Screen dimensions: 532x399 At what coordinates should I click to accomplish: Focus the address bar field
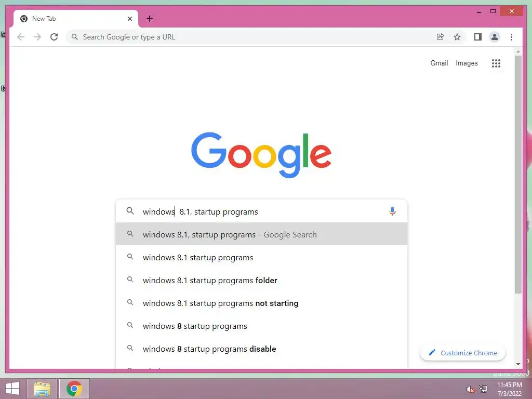coord(251,37)
